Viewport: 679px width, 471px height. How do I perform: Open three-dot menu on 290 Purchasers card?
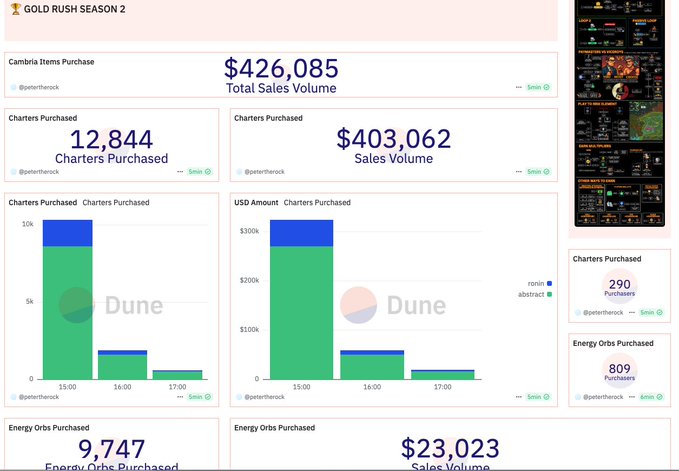coord(632,313)
